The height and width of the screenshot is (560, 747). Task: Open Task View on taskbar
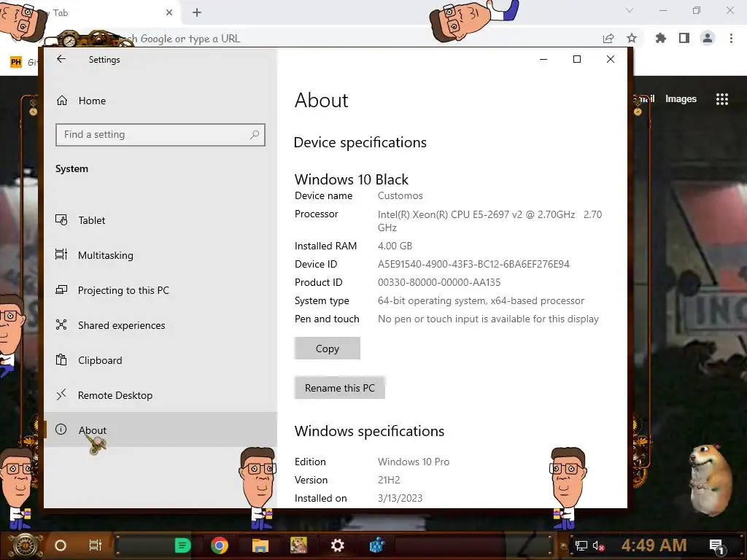tap(96, 545)
